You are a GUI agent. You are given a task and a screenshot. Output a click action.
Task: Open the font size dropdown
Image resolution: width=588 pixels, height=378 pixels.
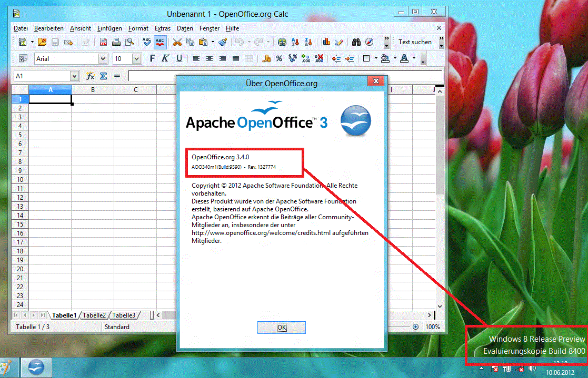(136, 58)
